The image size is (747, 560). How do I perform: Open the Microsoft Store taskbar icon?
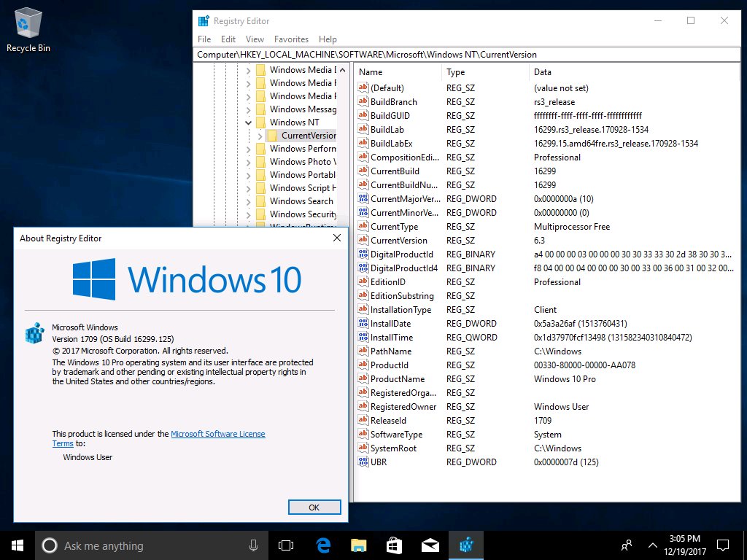point(394,545)
